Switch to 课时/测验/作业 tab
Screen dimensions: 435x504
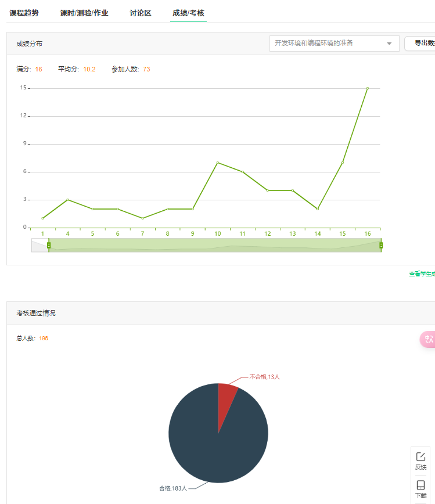(x=84, y=13)
